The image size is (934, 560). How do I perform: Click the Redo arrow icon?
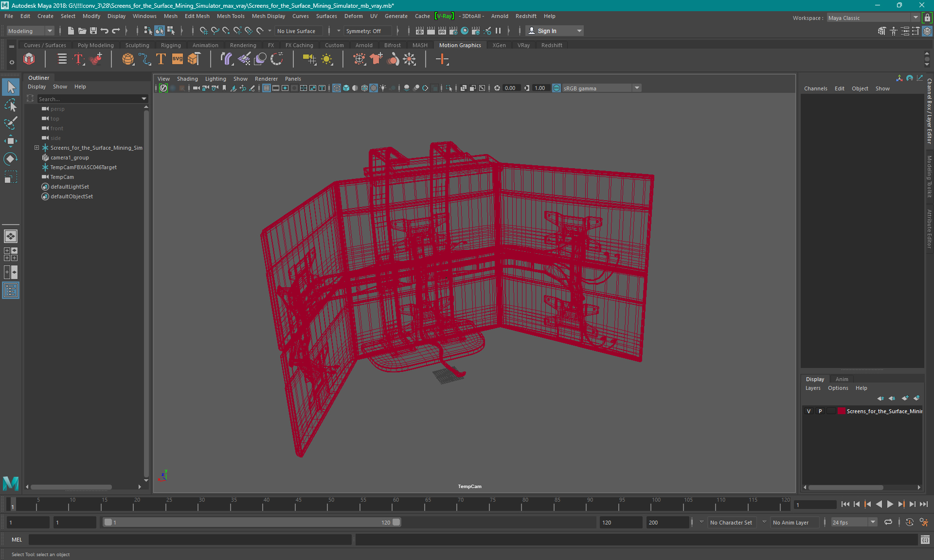pyautogui.click(x=116, y=31)
